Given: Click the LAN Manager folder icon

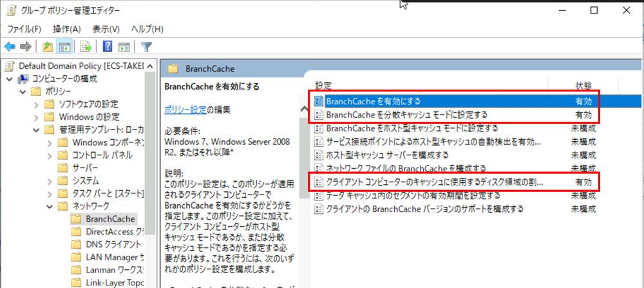Looking at the screenshot, I should [76, 257].
